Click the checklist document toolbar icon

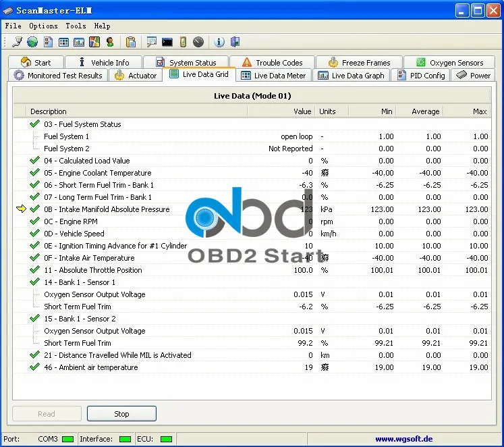tap(48, 42)
